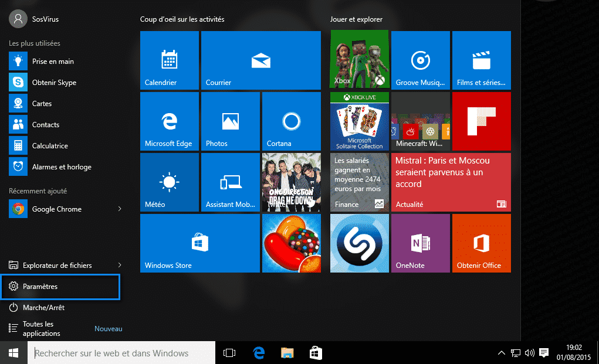Open Task View on the taskbar

(229, 353)
